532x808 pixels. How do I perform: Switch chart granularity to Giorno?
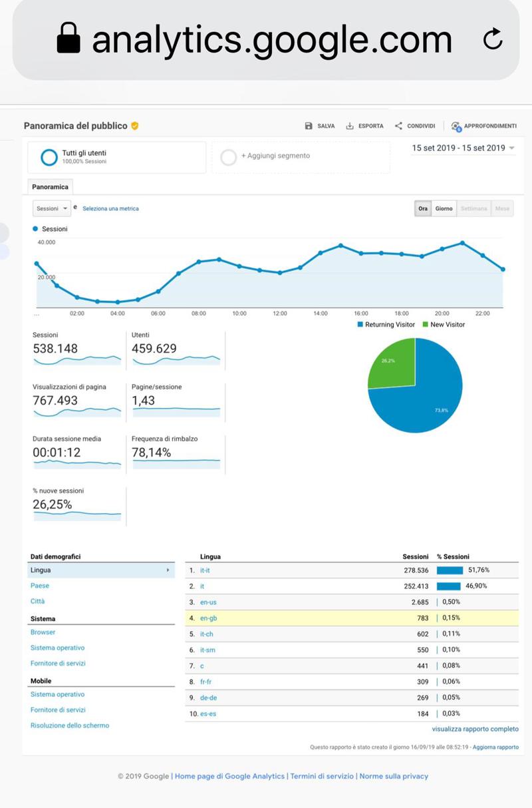[444, 208]
